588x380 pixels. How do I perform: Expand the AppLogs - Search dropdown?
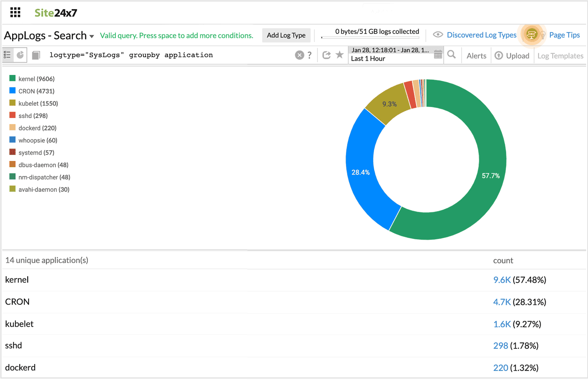92,36
